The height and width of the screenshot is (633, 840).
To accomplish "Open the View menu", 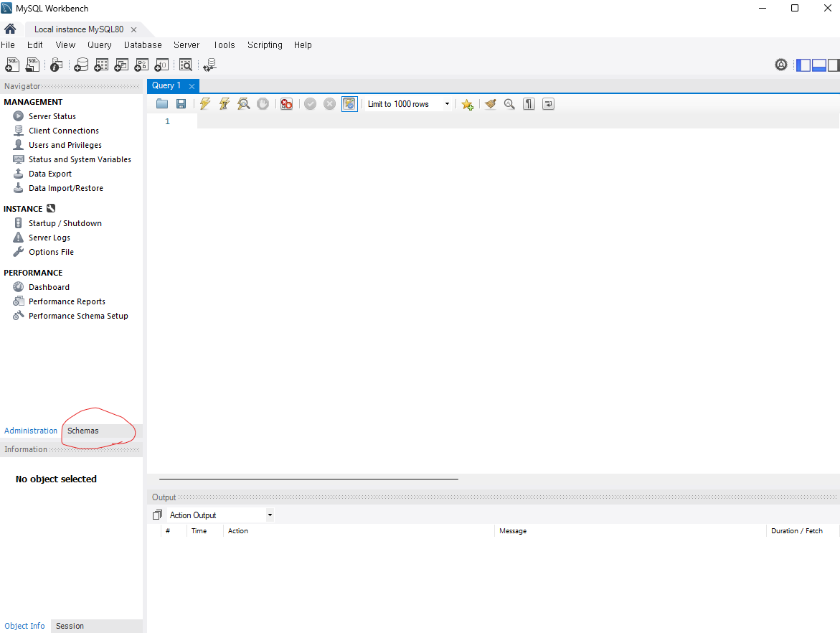I will coord(65,45).
